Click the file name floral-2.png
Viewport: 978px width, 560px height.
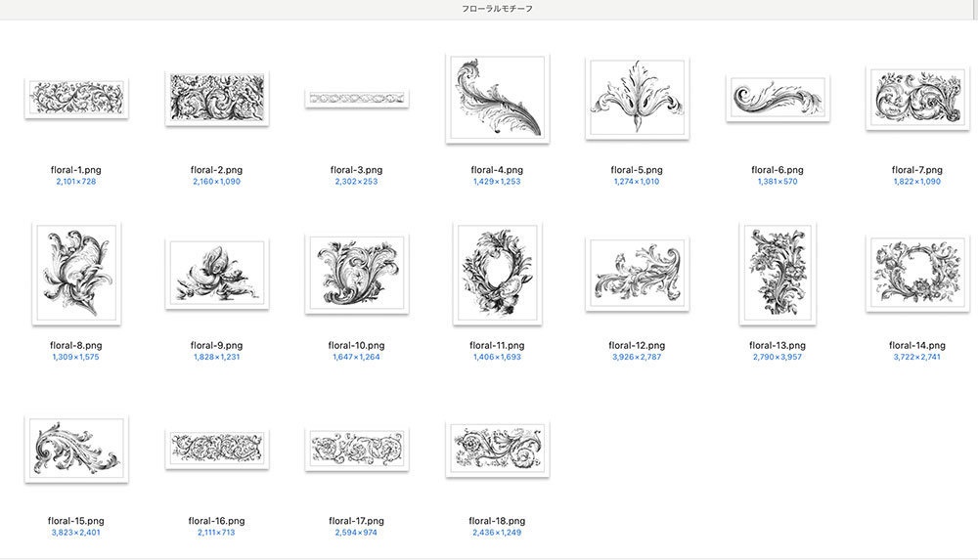[216, 170]
